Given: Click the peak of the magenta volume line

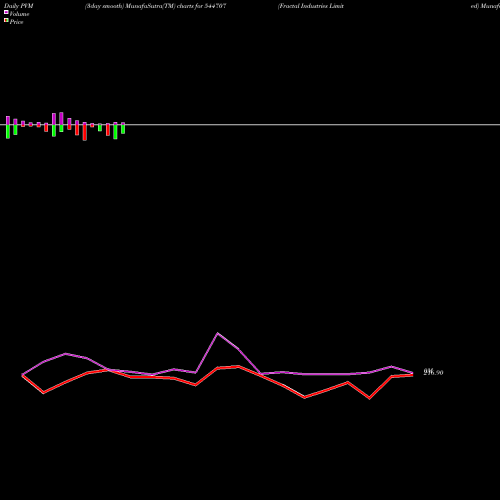Looking at the screenshot, I should pyautogui.click(x=218, y=333).
